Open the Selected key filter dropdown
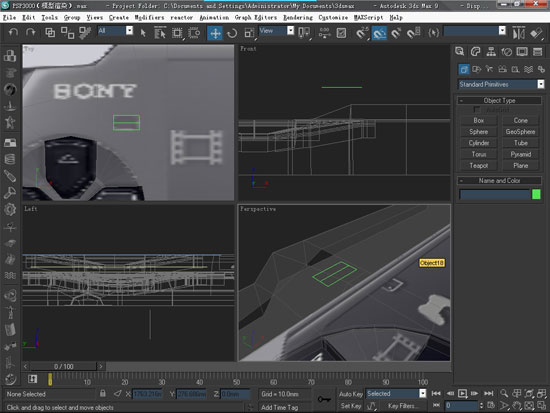 pos(396,394)
